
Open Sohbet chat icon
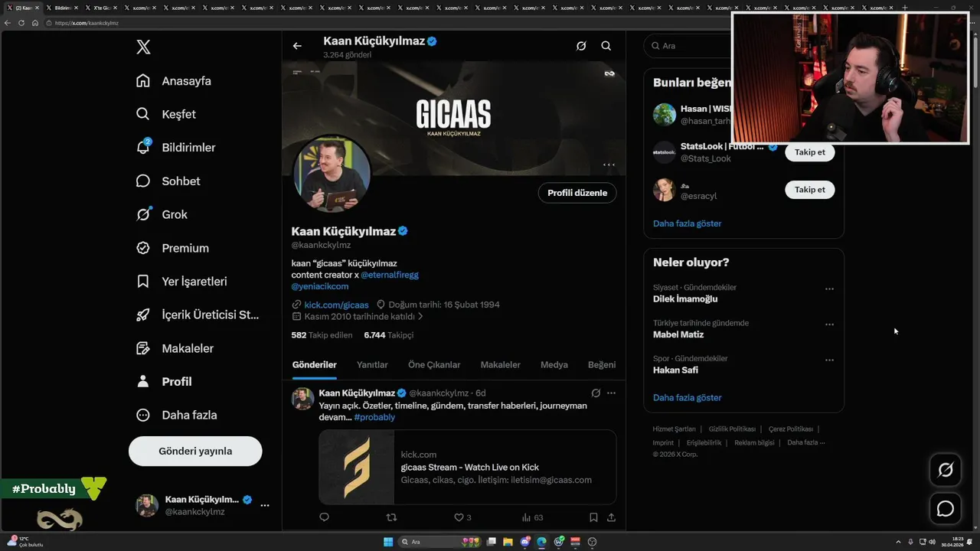coord(143,181)
